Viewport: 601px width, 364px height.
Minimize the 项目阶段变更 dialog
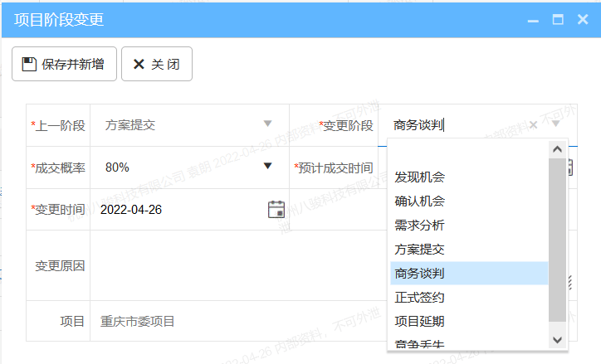pos(533,20)
